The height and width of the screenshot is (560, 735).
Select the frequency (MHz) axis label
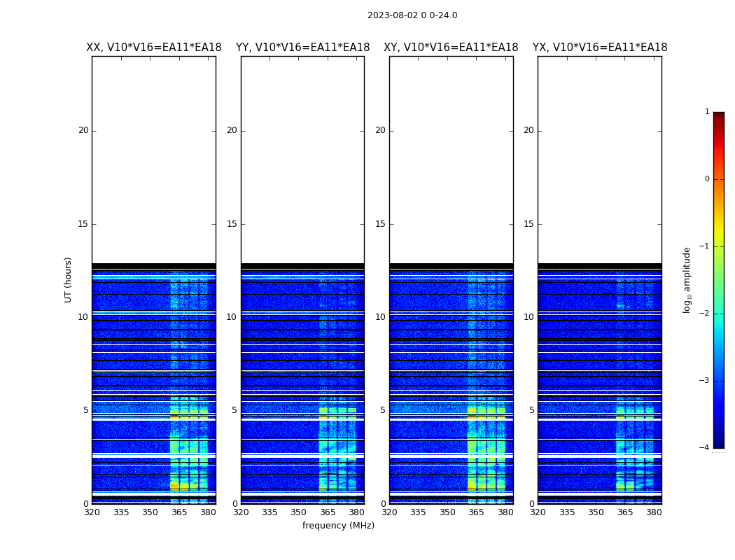[338, 526]
